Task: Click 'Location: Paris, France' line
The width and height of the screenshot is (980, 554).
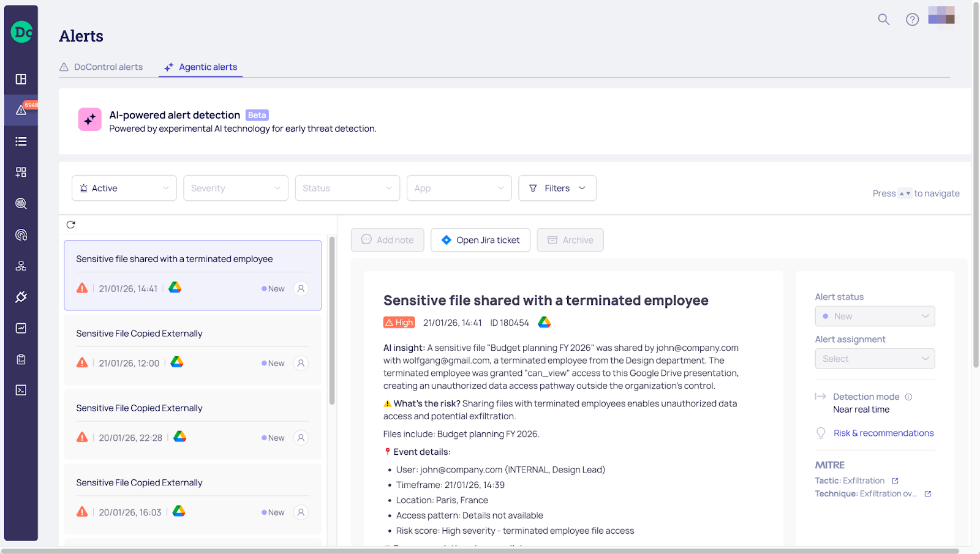Action: [442, 500]
